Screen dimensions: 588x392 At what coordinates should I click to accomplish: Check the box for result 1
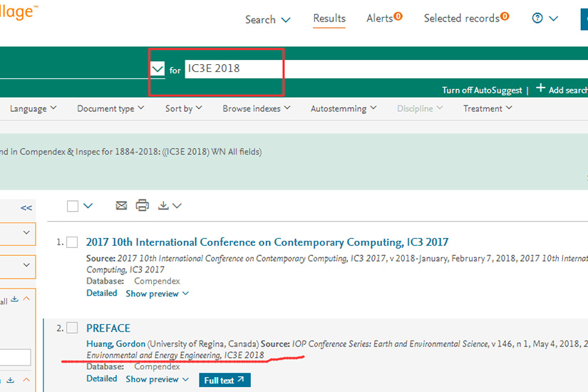tap(72, 242)
